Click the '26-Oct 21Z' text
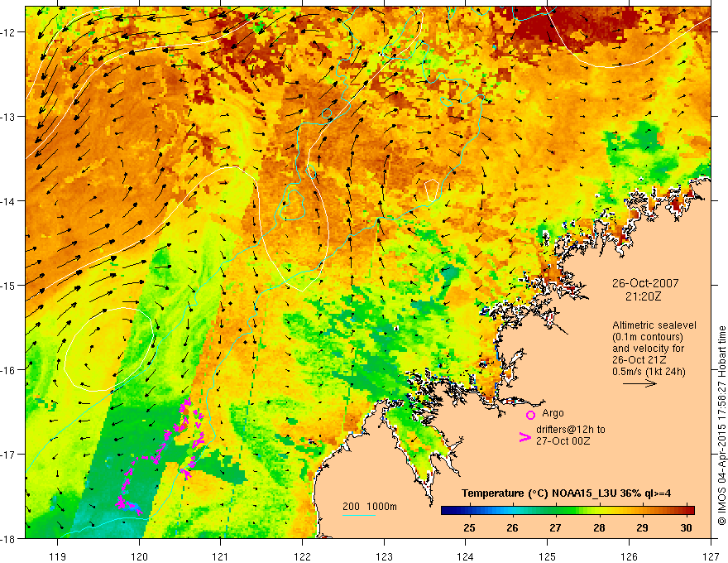The height and width of the screenshot is (563, 728). 639,360
